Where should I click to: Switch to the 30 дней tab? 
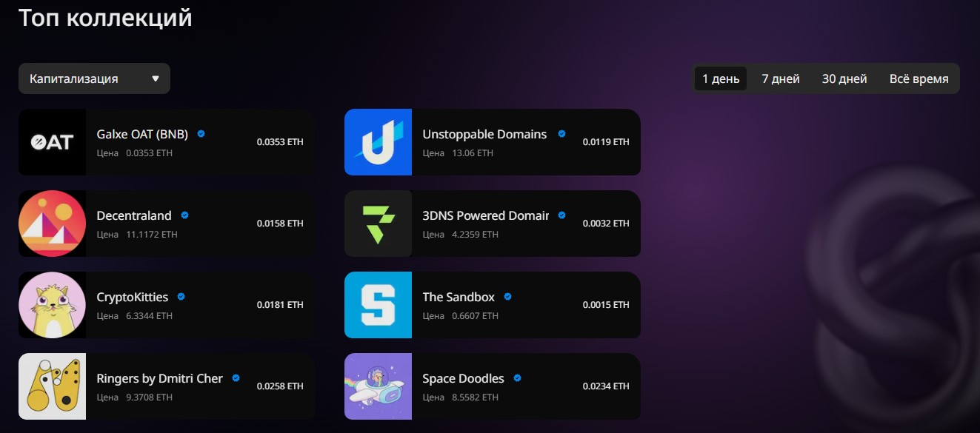(x=844, y=78)
